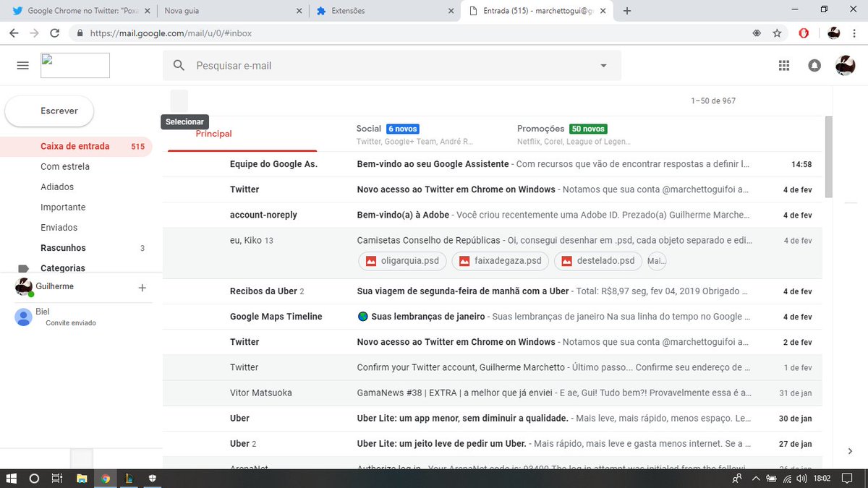Screen dimensions: 868x488
Task: Go back in browser history
Action: [x=13, y=33]
